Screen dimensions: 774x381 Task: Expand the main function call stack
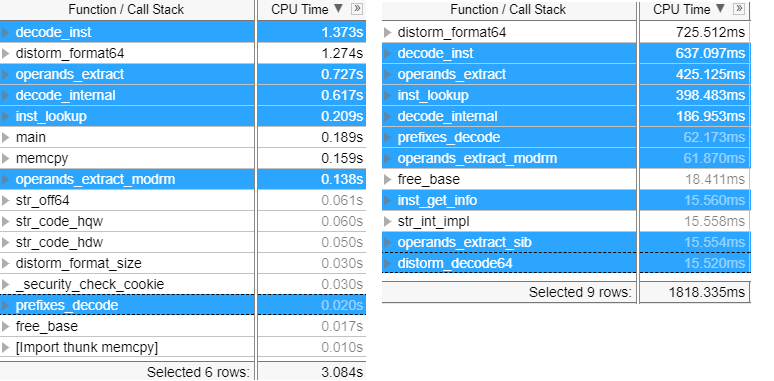[5, 137]
